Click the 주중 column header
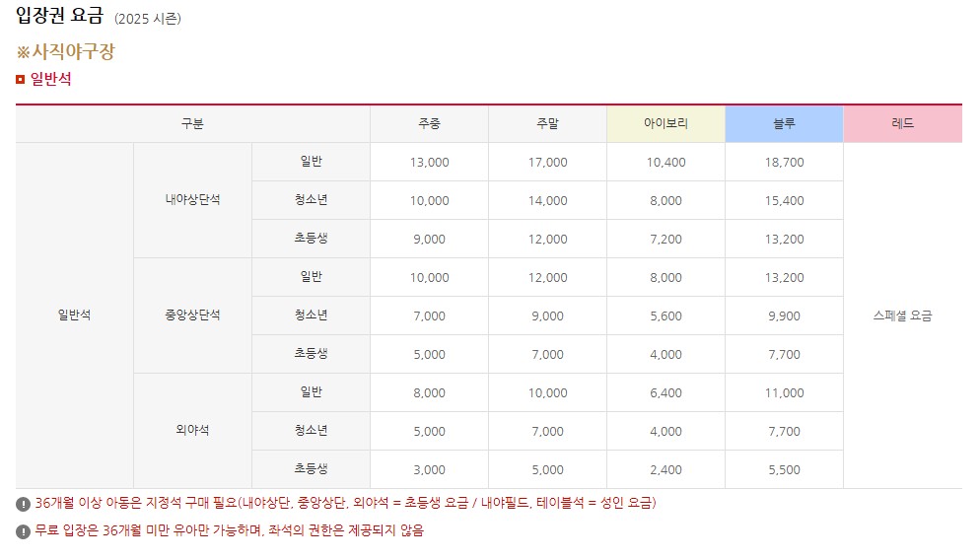Viewport: 980px width, 560px height. pos(430,124)
